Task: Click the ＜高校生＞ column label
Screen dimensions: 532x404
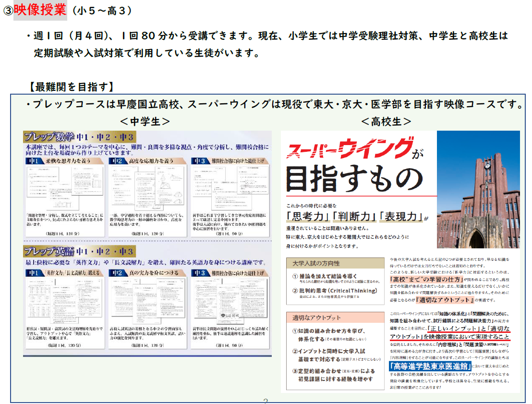Action: point(386,121)
